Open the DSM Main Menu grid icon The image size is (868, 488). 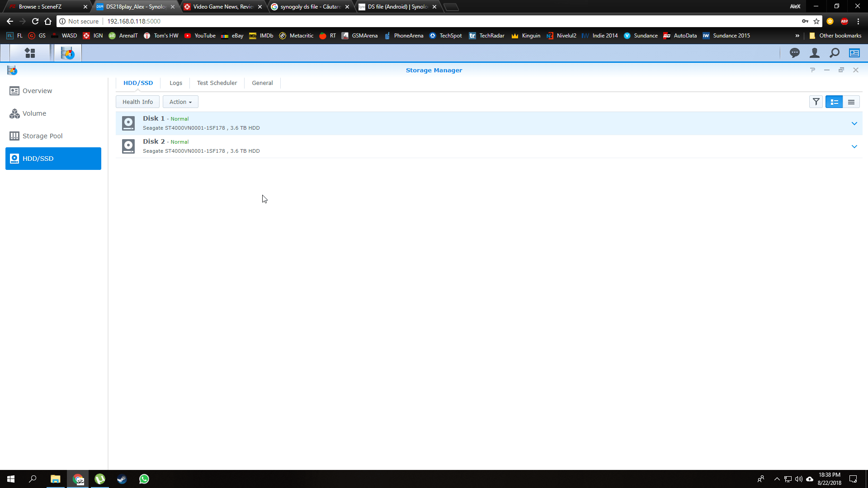coord(30,53)
